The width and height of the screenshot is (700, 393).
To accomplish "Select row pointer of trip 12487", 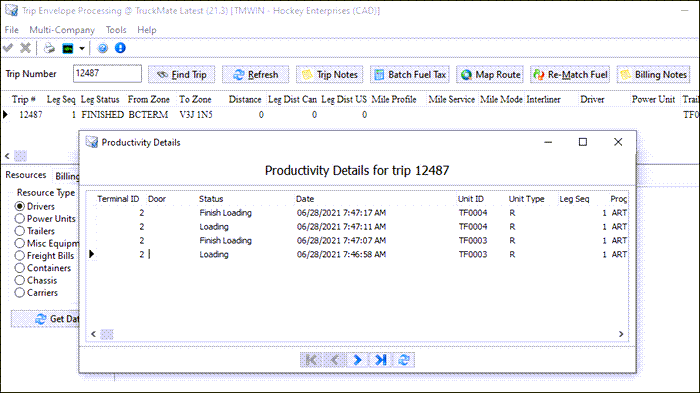I will tap(5, 115).
